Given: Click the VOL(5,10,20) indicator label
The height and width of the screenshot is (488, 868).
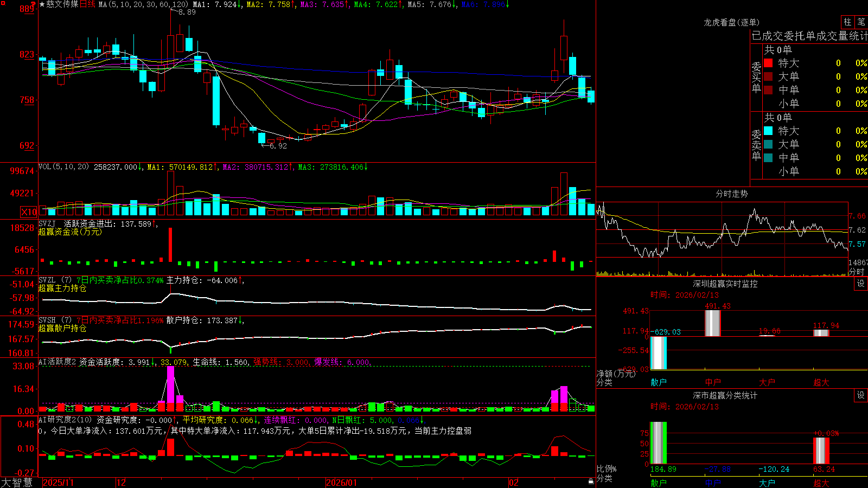Looking at the screenshot, I should point(63,167).
